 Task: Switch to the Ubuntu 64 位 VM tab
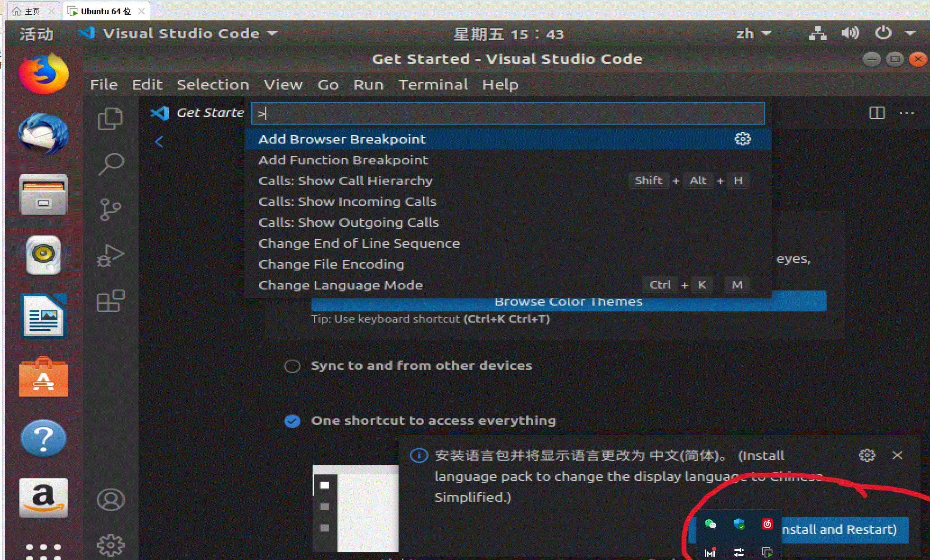pyautogui.click(x=106, y=11)
